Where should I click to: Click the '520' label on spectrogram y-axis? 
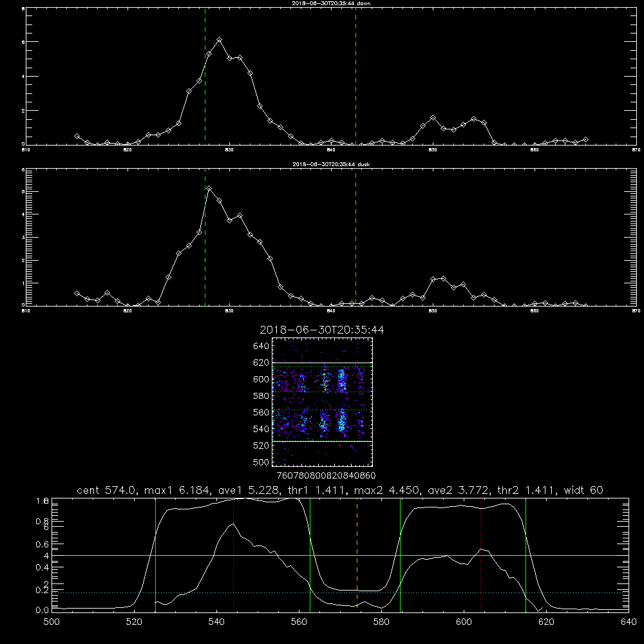click(x=261, y=446)
